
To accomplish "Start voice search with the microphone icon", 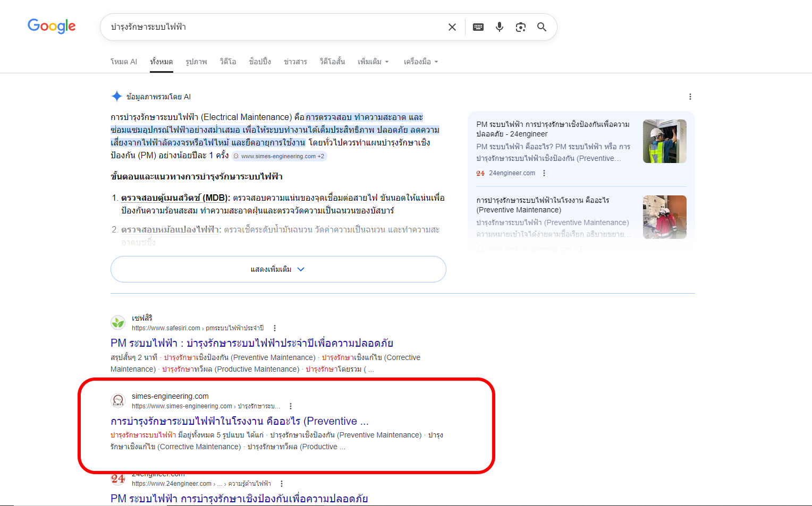I will point(499,27).
